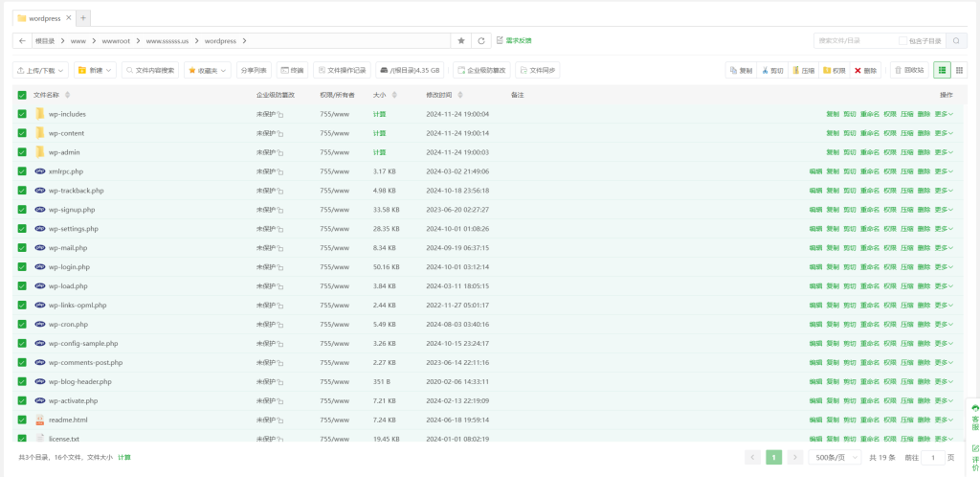
Task: Sort by 修改时间 using sort arrows
Action: [460, 95]
